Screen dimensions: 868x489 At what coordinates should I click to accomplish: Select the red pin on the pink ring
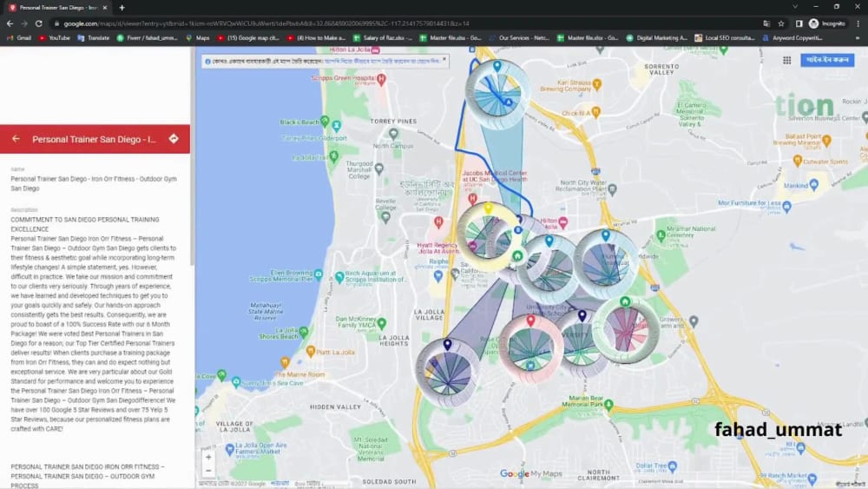click(530, 320)
